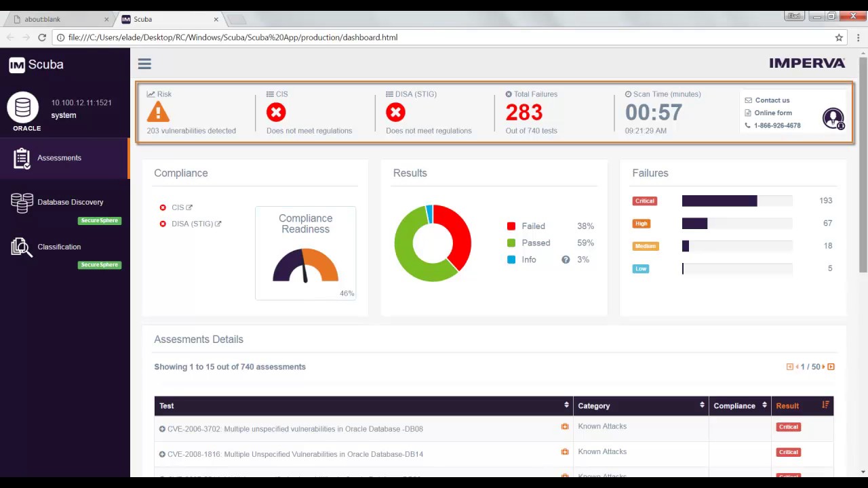Viewport: 868px width, 488px height.
Task: Click the Critical failures bar
Action: point(719,201)
